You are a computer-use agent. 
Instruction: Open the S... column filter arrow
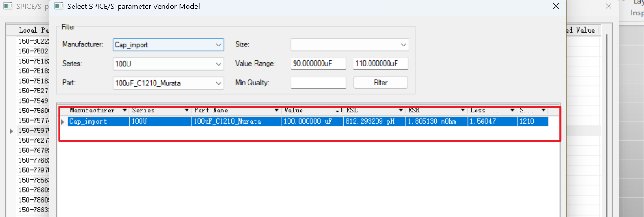coord(543,111)
